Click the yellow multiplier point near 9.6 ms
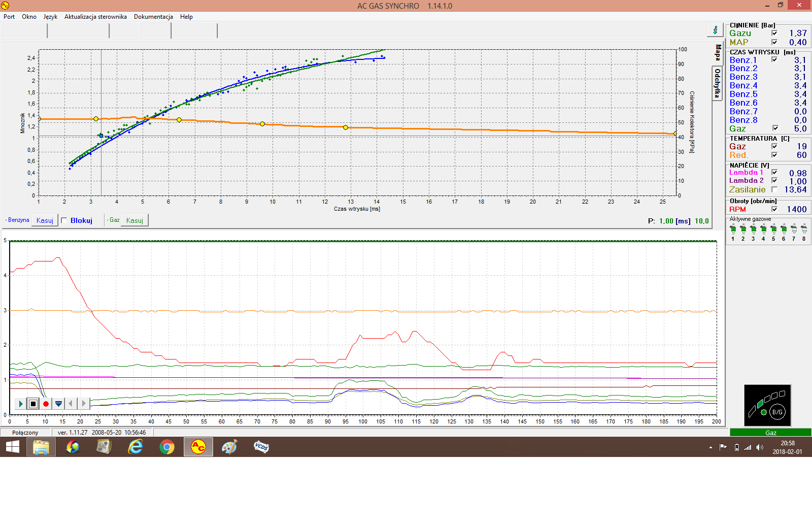Image resolution: width=812 pixels, height=524 pixels. [262, 124]
